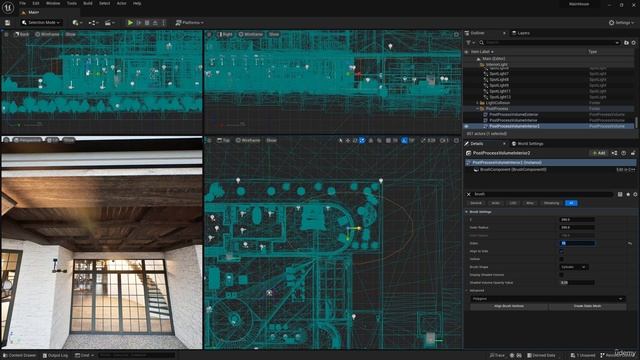The width and height of the screenshot is (640, 360).
Task: Click the eject icon next to stop
Action: [x=155, y=23]
